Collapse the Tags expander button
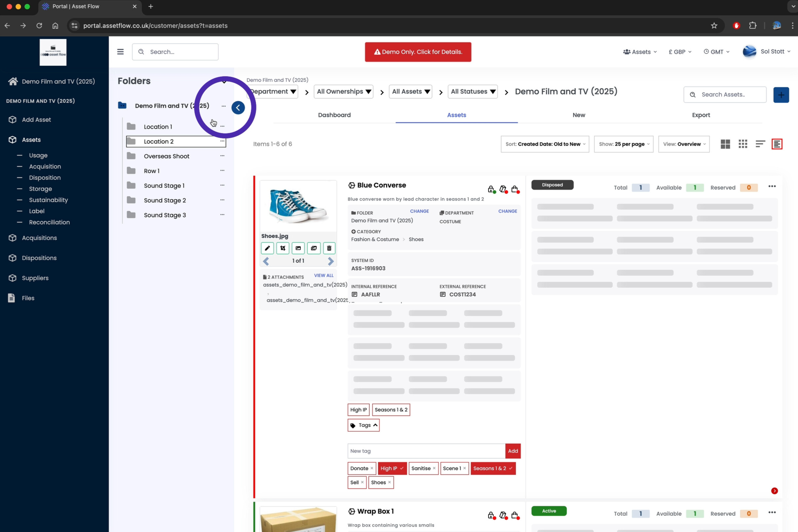 pos(363,425)
